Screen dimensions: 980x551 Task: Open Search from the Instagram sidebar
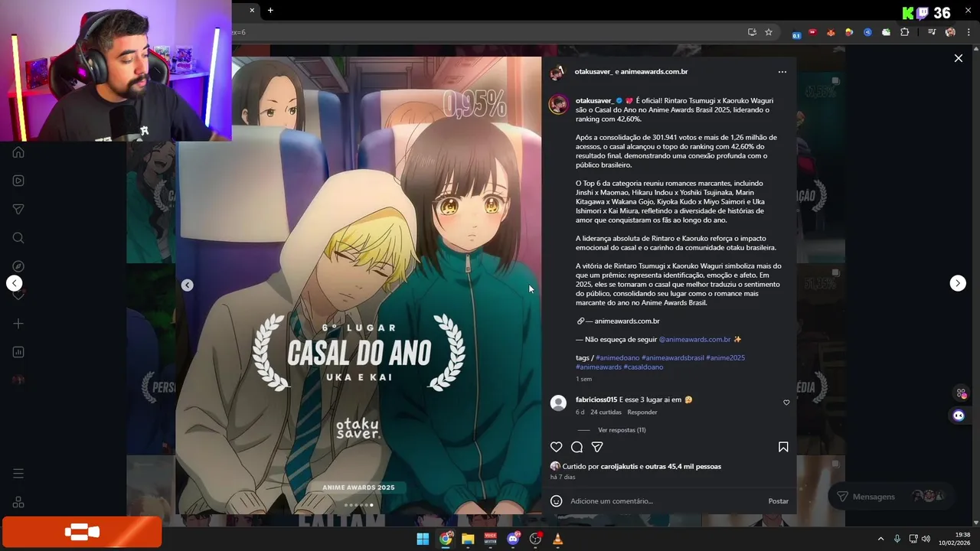pyautogui.click(x=18, y=238)
